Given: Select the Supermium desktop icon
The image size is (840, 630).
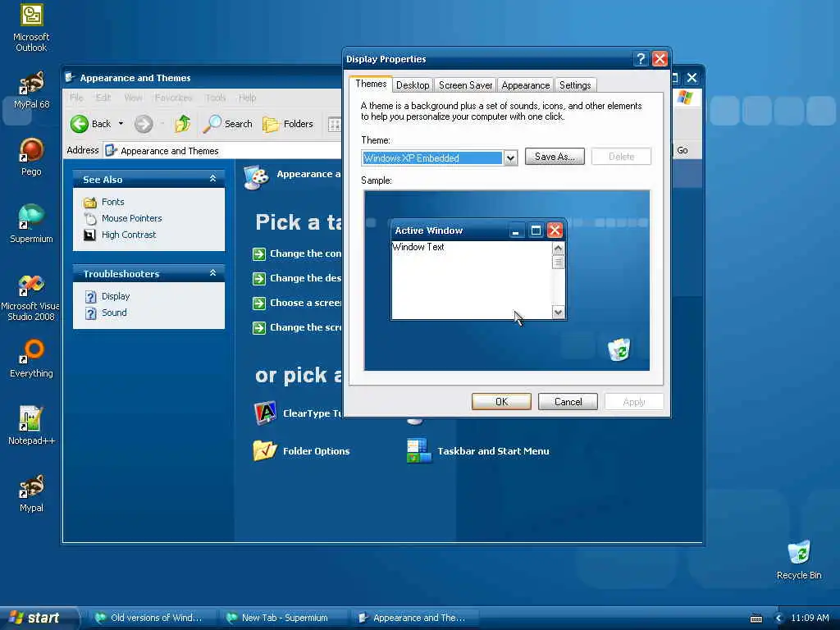Looking at the screenshot, I should (x=31, y=224).
